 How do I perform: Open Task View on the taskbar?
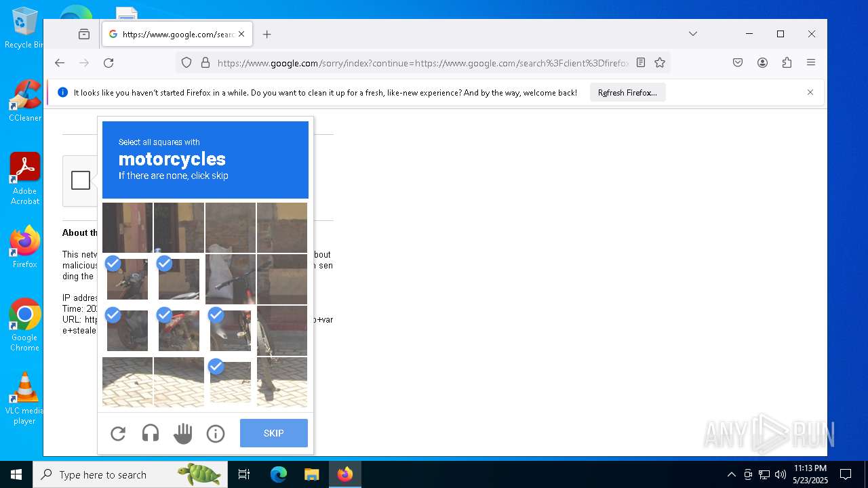[244, 474]
